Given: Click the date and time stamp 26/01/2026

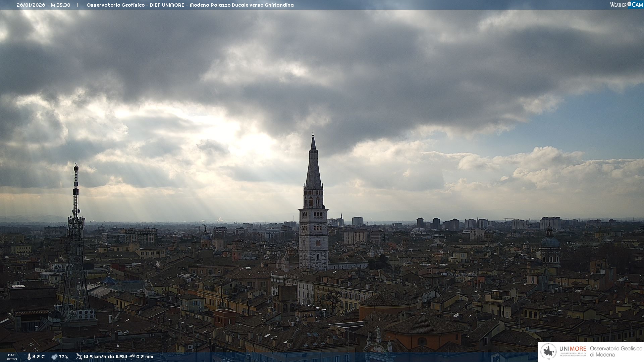Looking at the screenshot, I should tap(44, 5).
